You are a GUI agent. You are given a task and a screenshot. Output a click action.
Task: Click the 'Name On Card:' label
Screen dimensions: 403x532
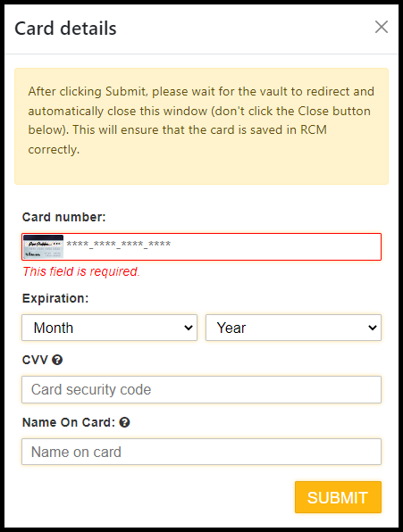click(69, 422)
